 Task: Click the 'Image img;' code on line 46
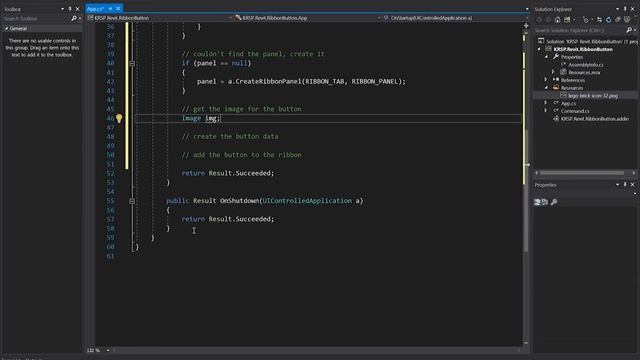[201, 118]
